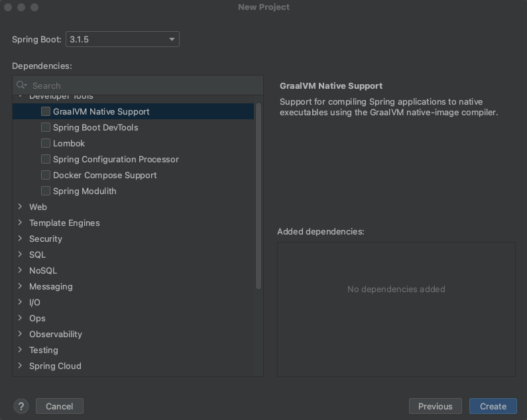Expand the Testing category

click(x=20, y=350)
